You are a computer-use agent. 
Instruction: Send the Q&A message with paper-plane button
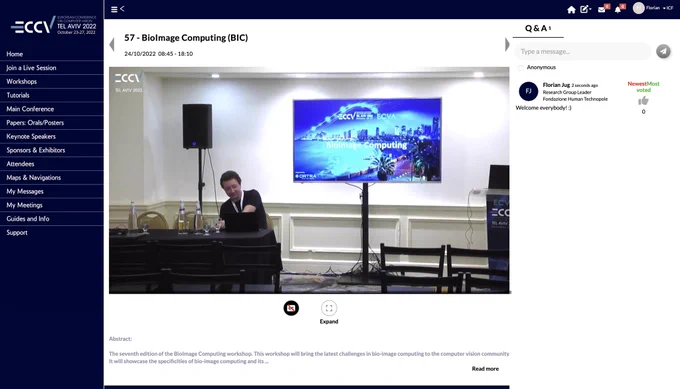pyautogui.click(x=663, y=51)
